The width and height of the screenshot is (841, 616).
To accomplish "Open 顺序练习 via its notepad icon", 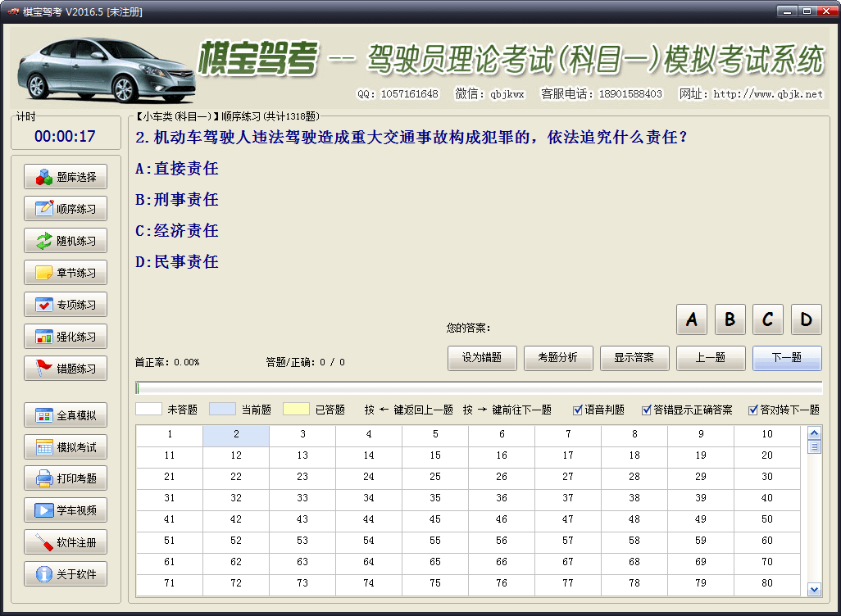I will [x=44, y=209].
